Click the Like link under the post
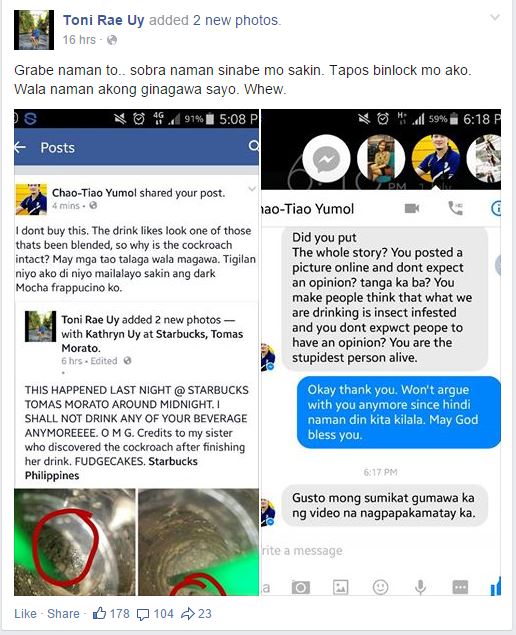Image resolution: width=516 pixels, height=635 pixels. pyautogui.click(x=25, y=614)
